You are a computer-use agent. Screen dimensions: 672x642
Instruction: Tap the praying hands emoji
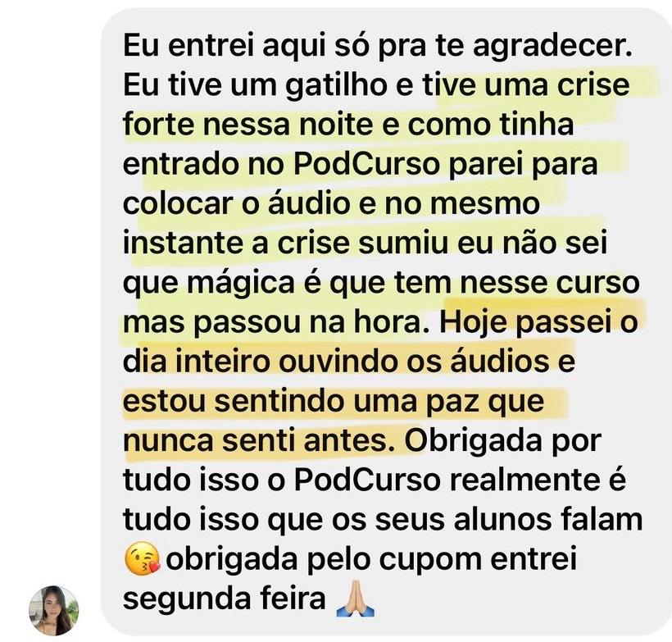pos(356,599)
